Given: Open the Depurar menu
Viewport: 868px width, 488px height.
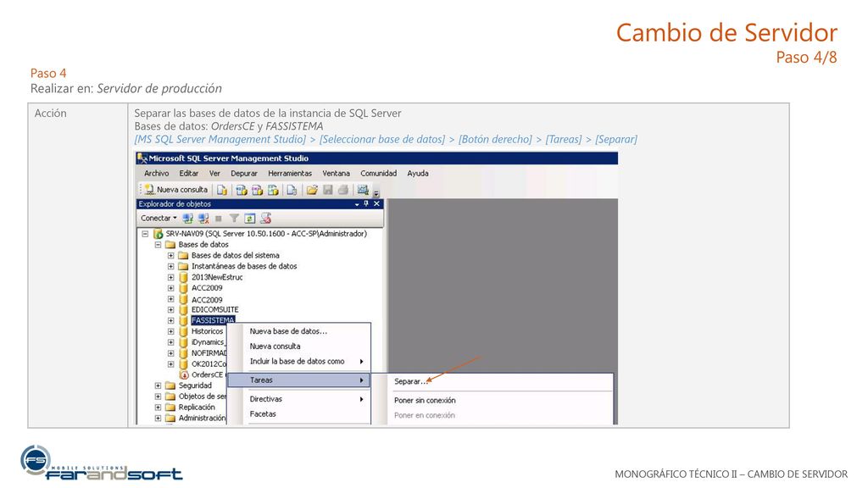Looking at the screenshot, I should pos(244,173).
